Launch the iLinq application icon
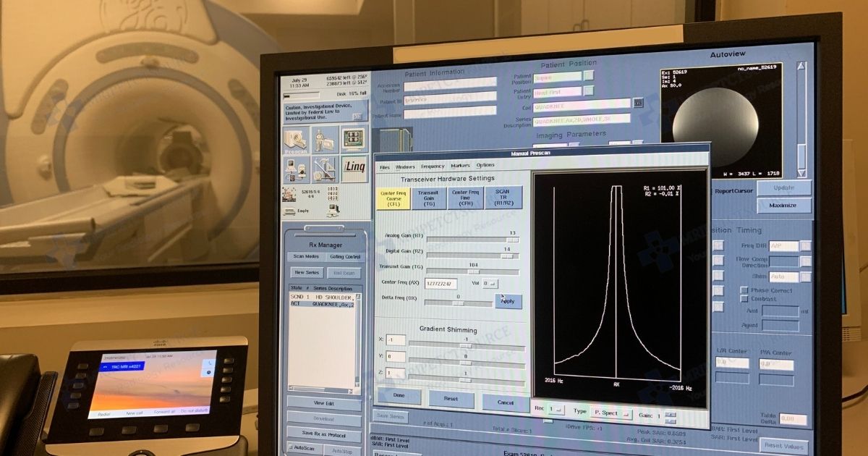Image resolution: width=868 pixels, height=456 pixels. click(353, 168)
